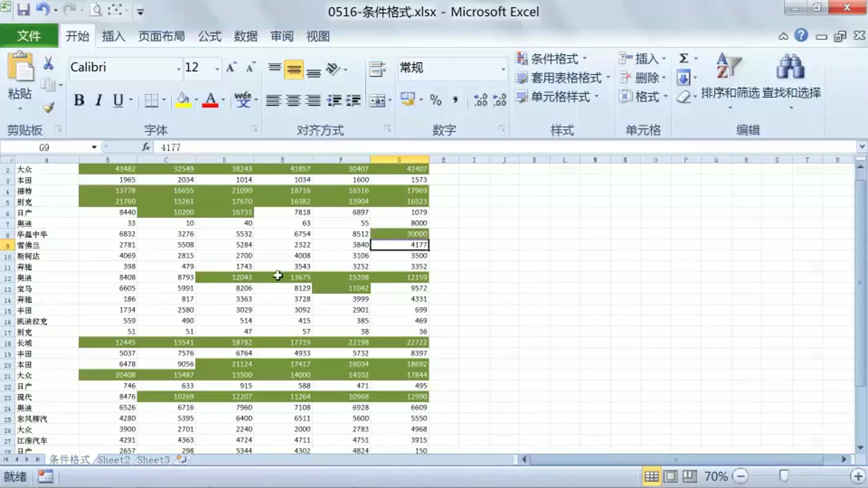The height and width of the screenshot is (488, 868).
Task: Click the zoom slider handle
Action: tap(784, 476)
